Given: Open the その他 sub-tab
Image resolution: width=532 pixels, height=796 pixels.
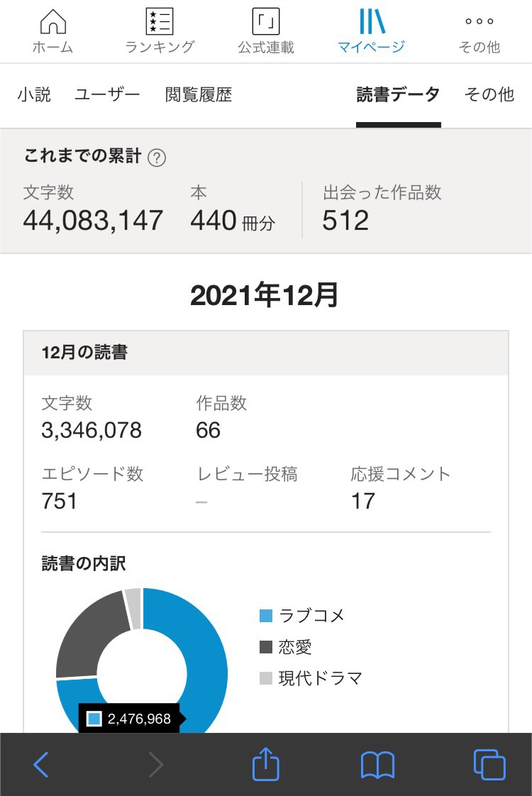Looking at the screenshot, I should tap(489, 94).
